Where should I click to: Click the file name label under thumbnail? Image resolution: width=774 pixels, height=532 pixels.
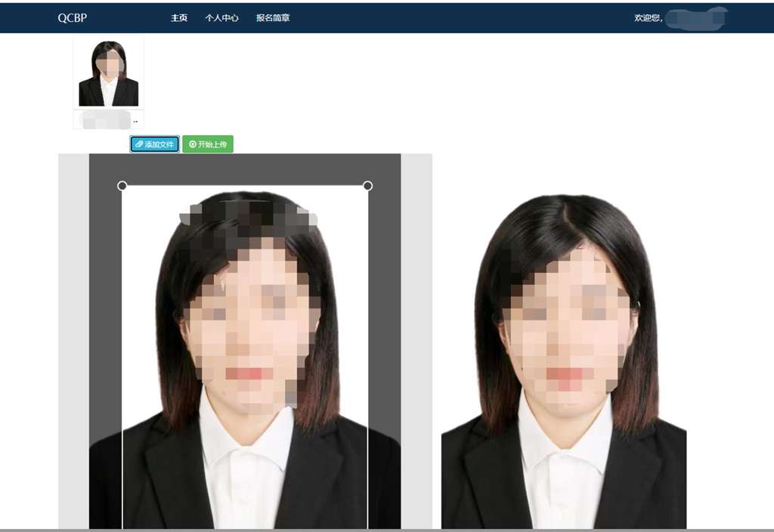point(104,120)
